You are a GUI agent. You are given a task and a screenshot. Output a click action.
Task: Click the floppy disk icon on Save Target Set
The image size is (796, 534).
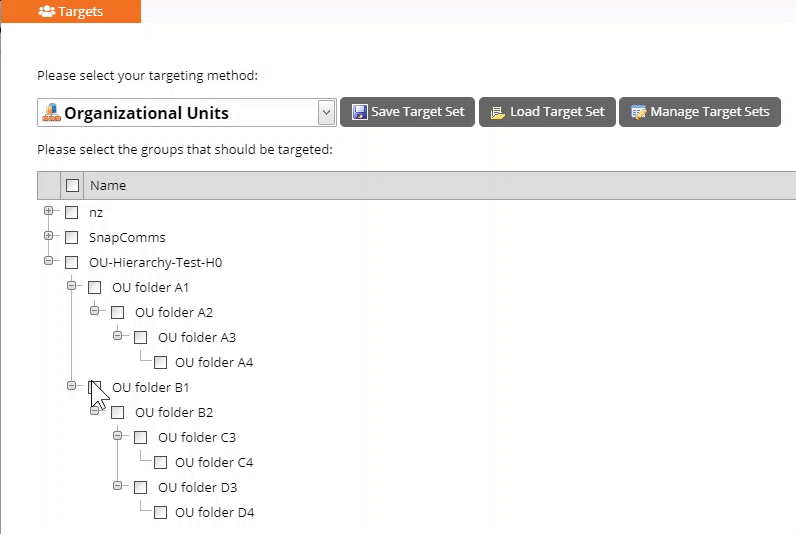click(359, 112)
